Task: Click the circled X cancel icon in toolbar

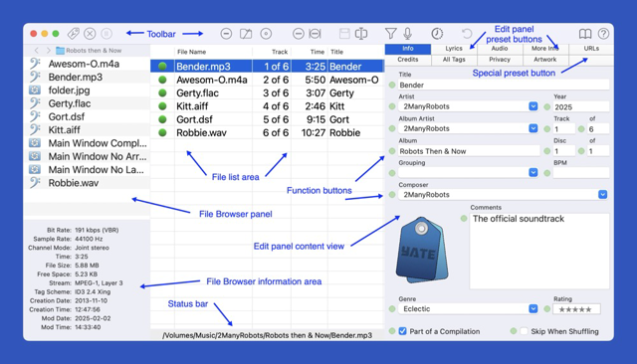Action: click(90, 33)
